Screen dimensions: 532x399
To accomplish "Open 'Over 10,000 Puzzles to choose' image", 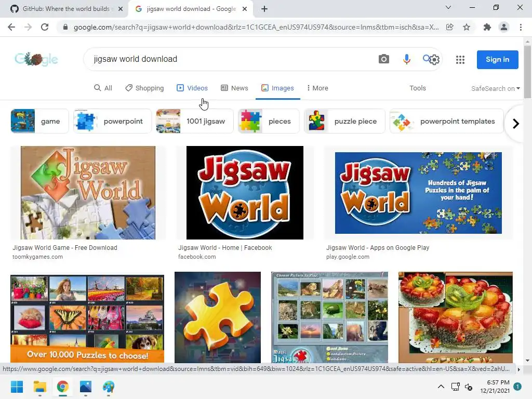I will coord(87,319).
